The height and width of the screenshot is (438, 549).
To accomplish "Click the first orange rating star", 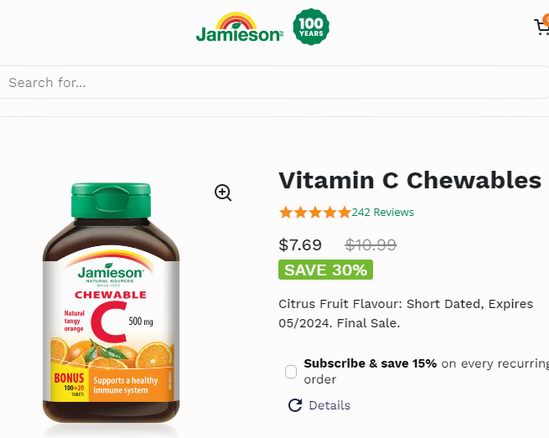I will point(286,212).
